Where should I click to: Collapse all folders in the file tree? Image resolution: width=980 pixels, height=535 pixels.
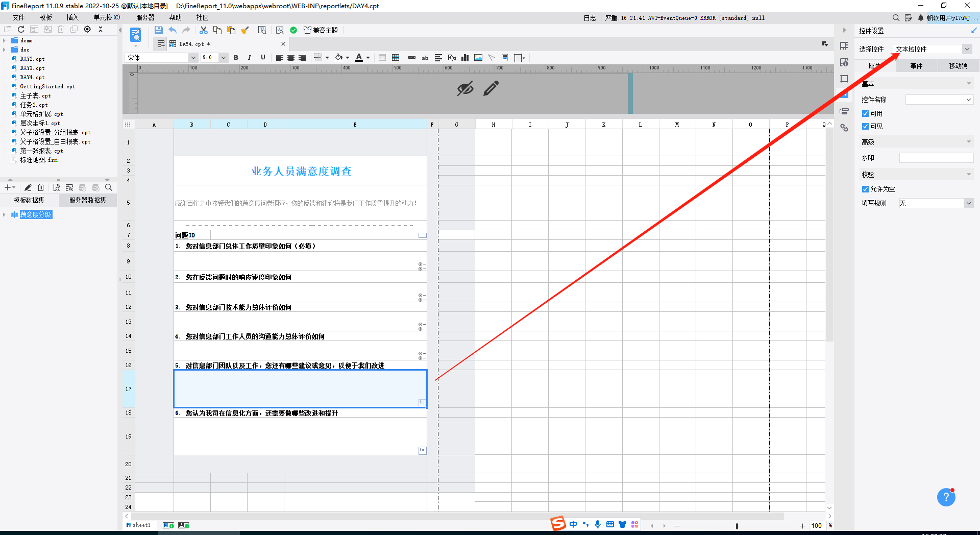pos(101,29)
